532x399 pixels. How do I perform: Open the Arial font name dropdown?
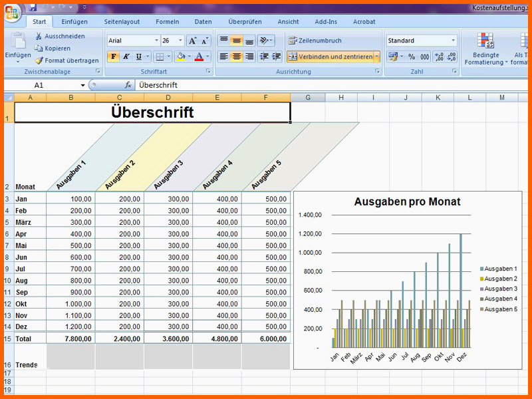coord(156,41)
